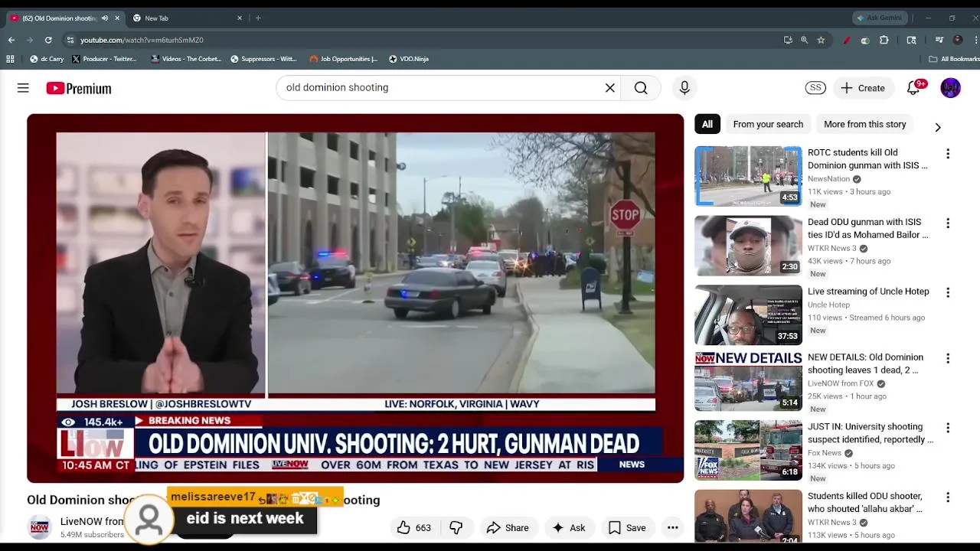The width and height of the screenshot is (980, 551).
Task: Like the video with thumbs up
Action: tap(413, 527)
